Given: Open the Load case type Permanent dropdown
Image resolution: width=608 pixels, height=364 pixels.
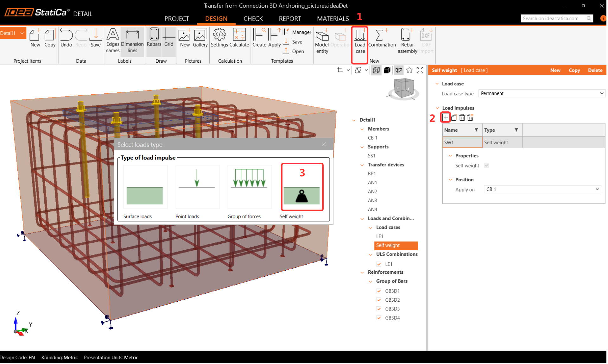Looking at the screenshot, I should click(541, 93).
